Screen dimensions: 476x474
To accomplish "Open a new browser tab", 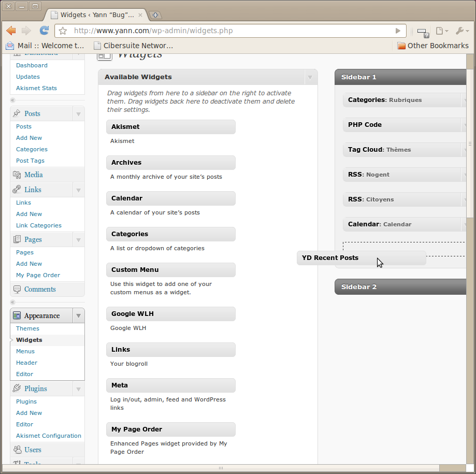I will 155,15.
